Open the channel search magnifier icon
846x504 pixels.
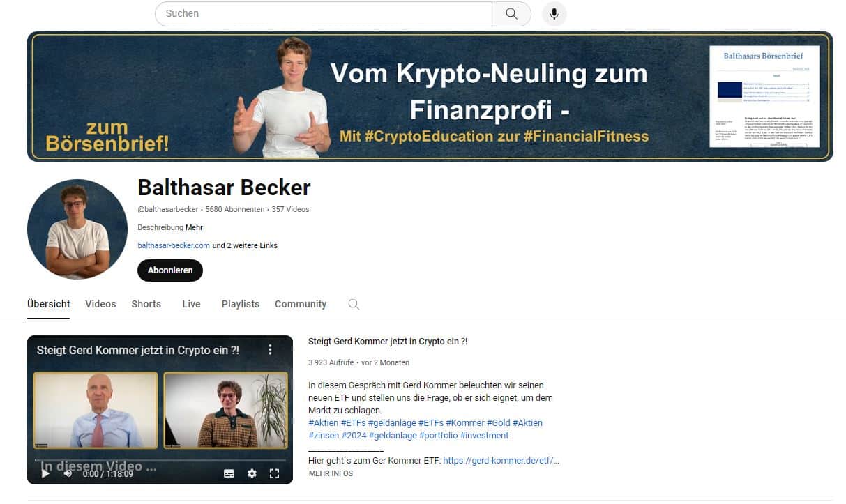click(354, 304)
